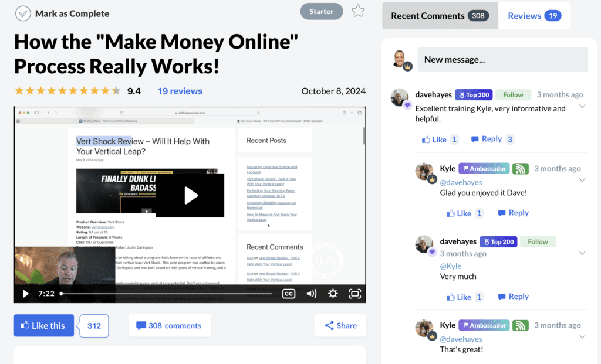Switch to the Recent Comments tab
The image size is (601, 364).
click(440, 16)
